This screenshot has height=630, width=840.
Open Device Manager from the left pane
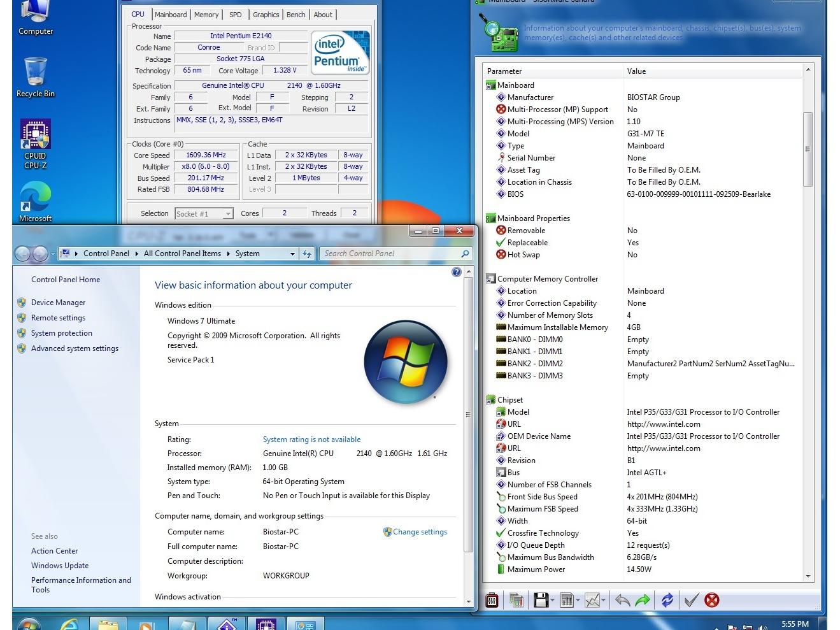click(x=58, y=303)
